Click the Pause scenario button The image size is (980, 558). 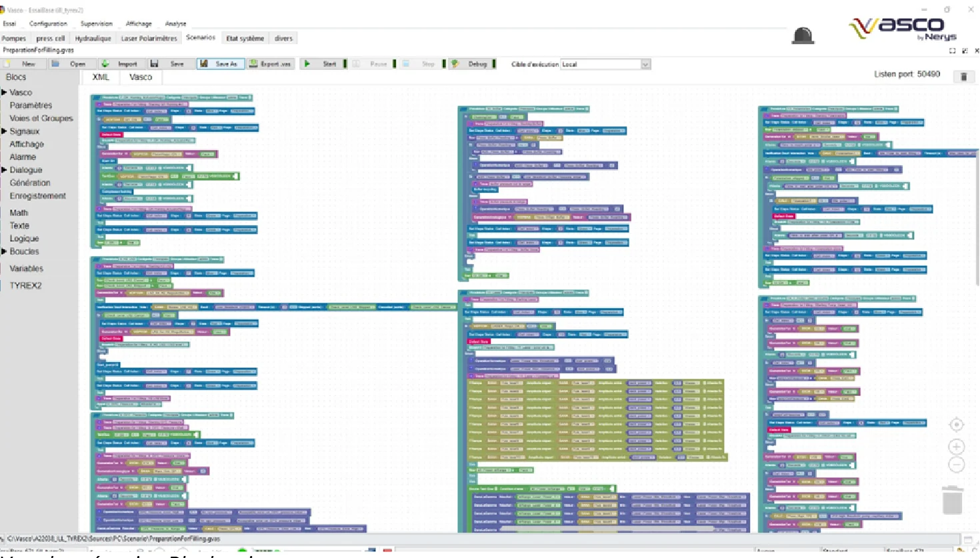(373, 64)
